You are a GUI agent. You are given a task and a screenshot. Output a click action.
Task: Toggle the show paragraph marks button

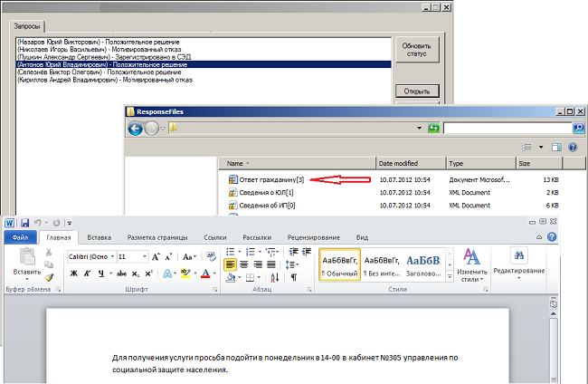(x=294, y=277)
